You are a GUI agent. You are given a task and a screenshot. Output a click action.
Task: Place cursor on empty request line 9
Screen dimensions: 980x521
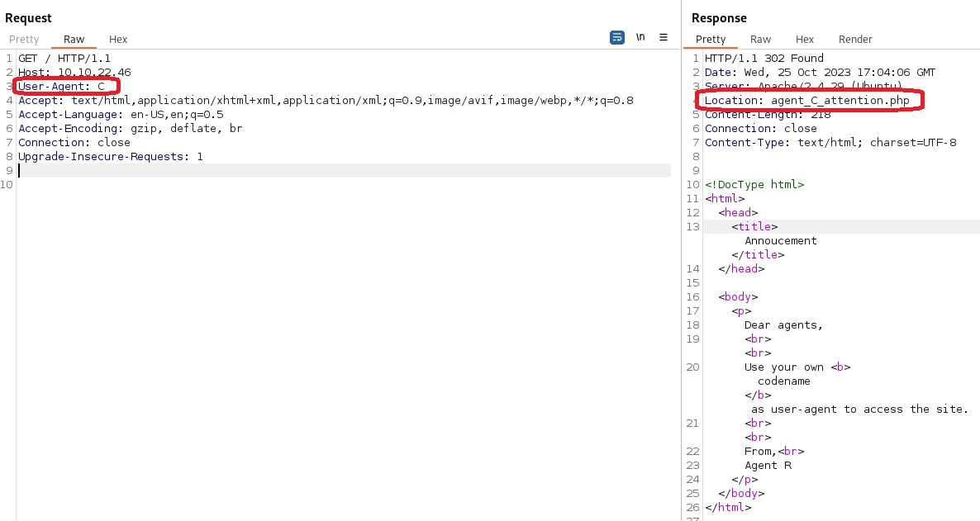pos(344,171)
